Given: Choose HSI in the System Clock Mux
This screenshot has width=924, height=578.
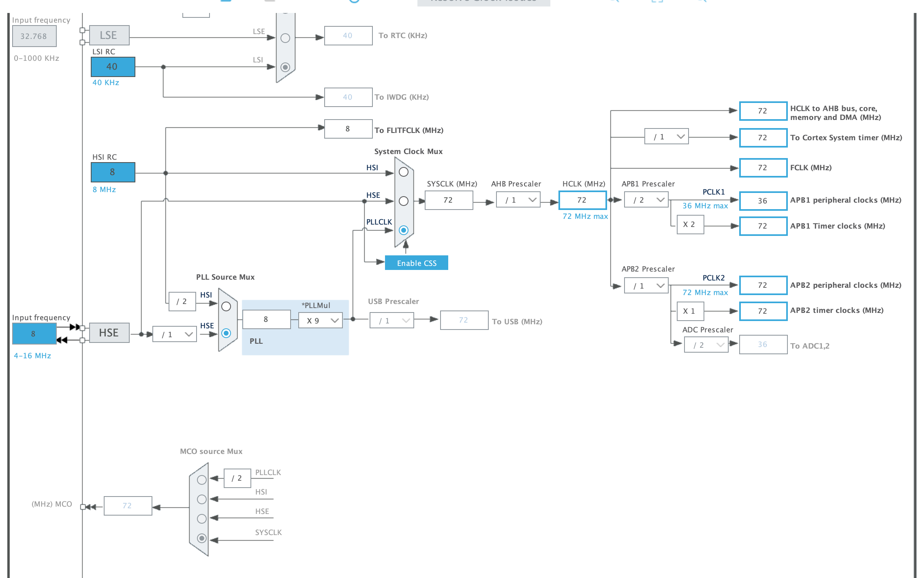Looking at the screenshot, I should [404, 172].
